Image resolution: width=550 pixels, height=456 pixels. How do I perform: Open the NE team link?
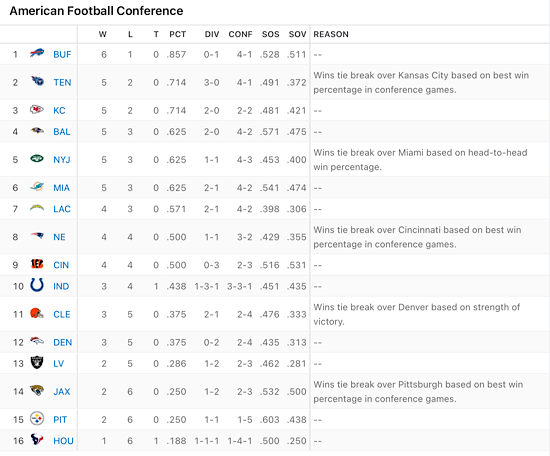coord(59,237)
